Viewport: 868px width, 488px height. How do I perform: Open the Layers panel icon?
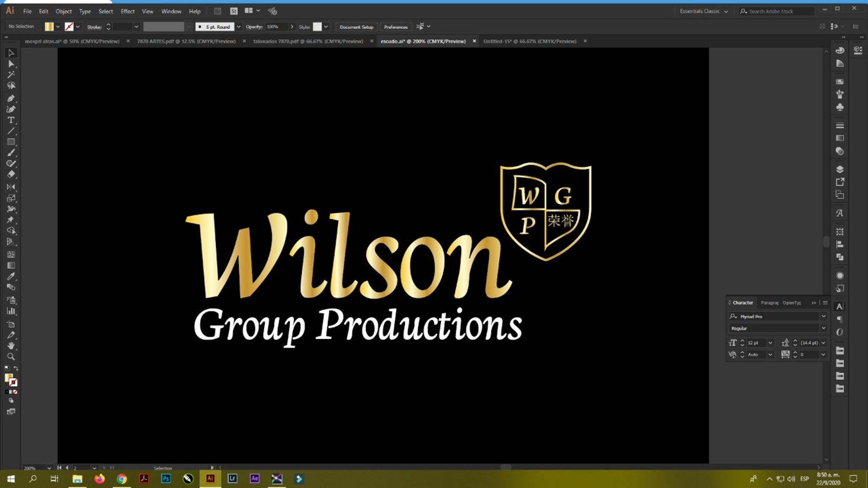tap(840, 169)
